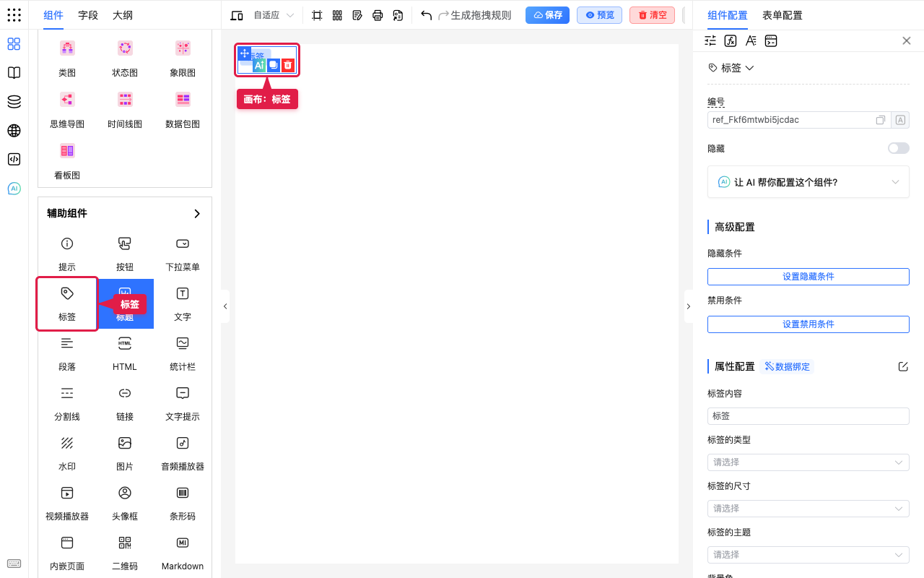Image resolution: width=924 pixels, height=578 pixels.
Task: Expand the 辅助组件 section arrow
Action: [x=197, y=214]
